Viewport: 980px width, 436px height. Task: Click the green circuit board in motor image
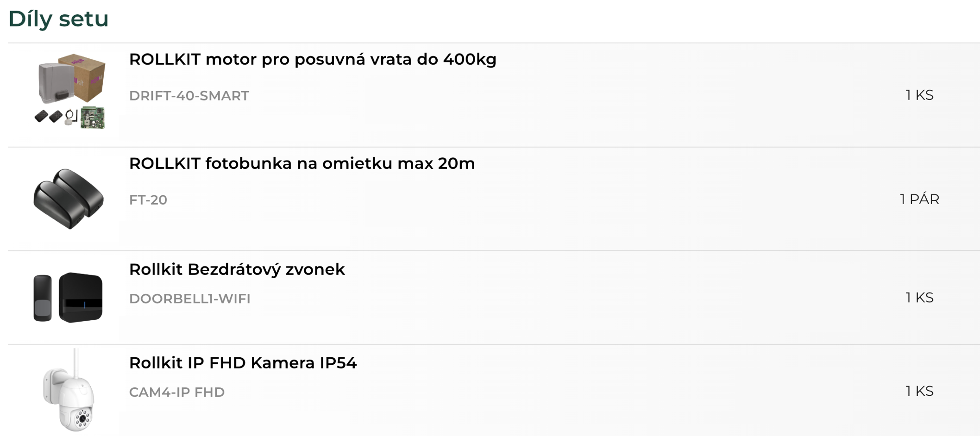coord(93,118)
